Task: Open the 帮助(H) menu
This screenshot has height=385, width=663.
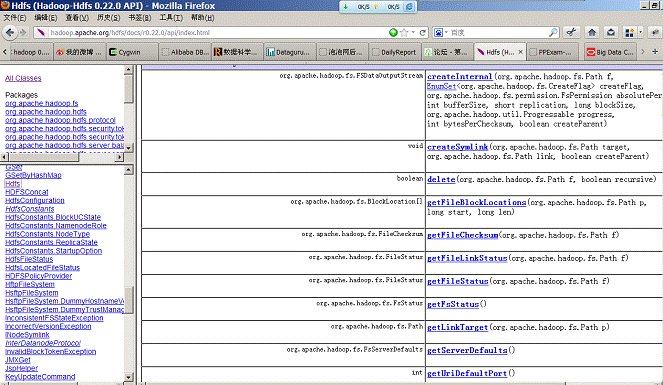Action: tap(203, 18)
